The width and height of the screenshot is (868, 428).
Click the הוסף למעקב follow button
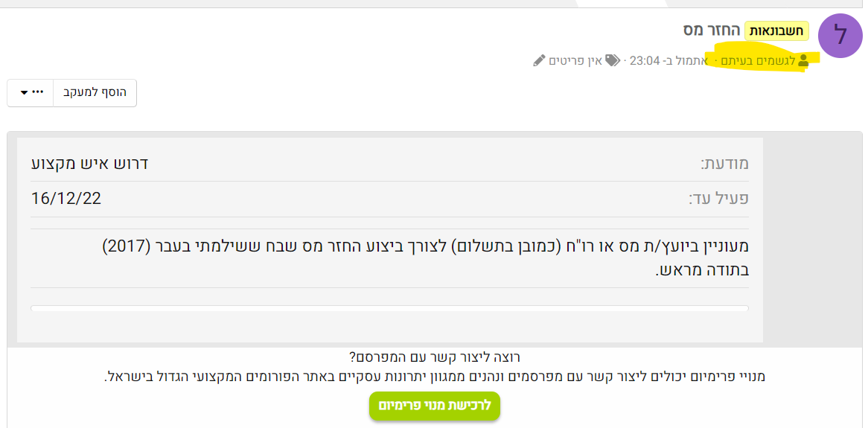click(95, 92)
